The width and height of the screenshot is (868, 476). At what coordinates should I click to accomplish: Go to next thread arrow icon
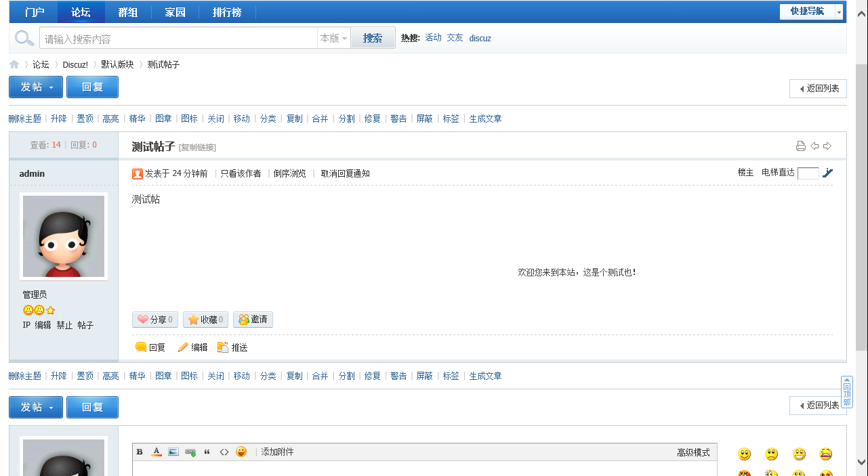pos(827,146)
